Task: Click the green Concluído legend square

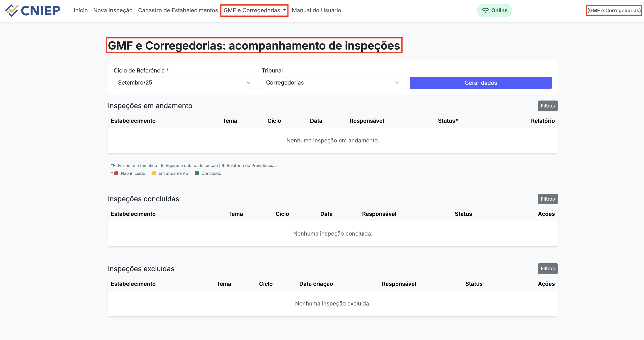Action: point(197,173)
